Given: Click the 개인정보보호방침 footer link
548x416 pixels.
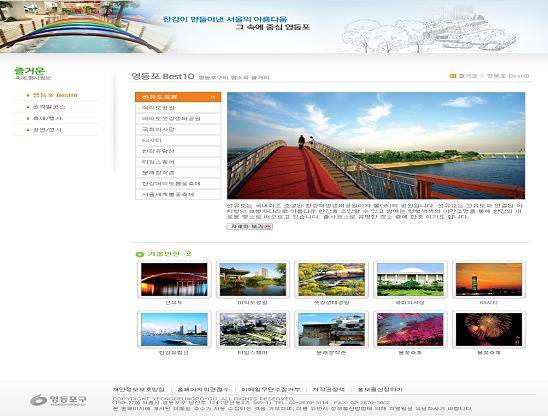Looking at the screenshot, I should pyautogui.click(x=138, y=389).
